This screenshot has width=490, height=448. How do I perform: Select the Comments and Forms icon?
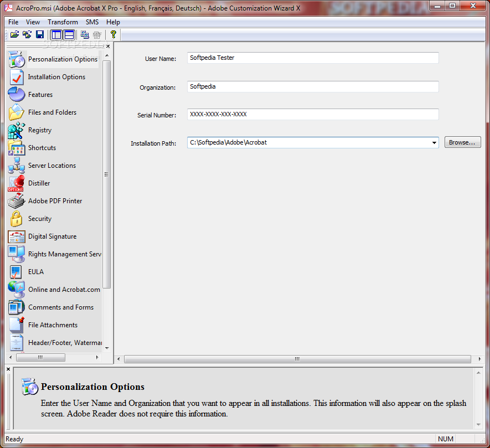17,307
